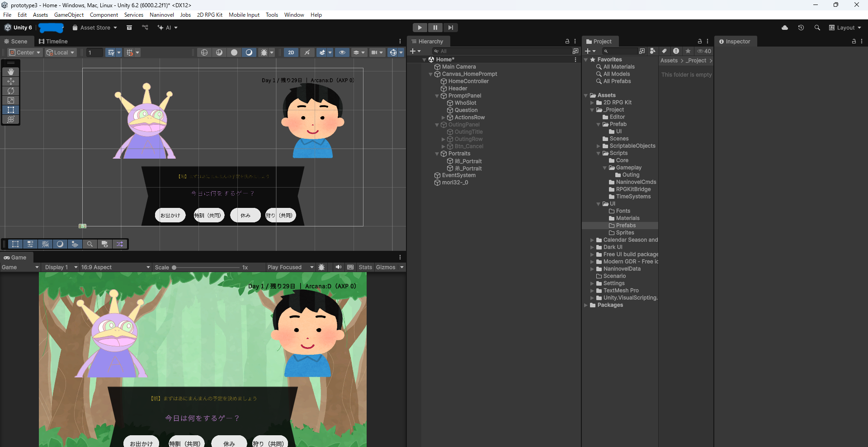This screenshot has height=447, width=868.
Task: Open the Undo History clock icon
Action: pyautogui.click(x=801, y=28)
